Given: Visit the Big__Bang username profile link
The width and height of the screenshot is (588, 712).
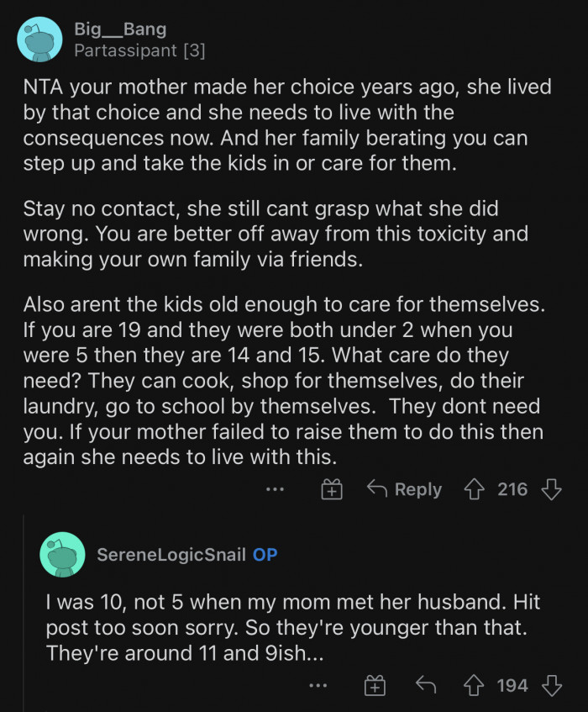Looking at the screenshot, I should click(x=120, y=30).
